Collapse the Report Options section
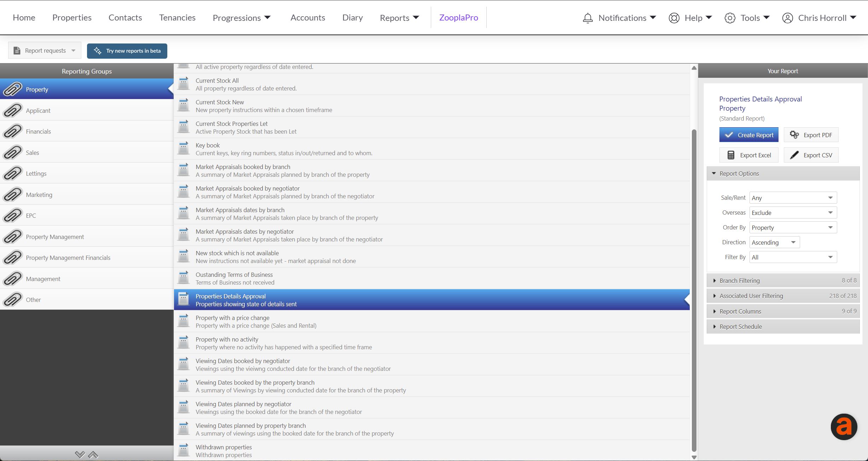Viewport: 868px width, 461px height. point(783,173)
